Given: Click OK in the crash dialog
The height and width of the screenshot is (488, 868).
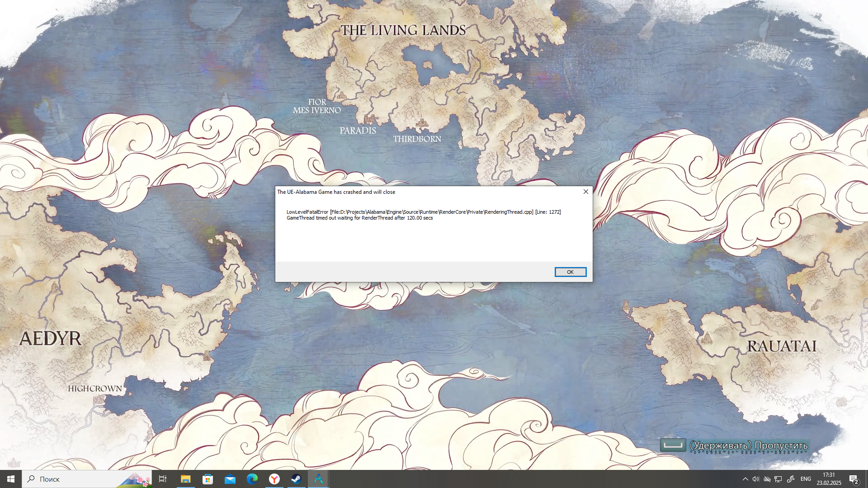Looking at the screenshot, I should pyautogui.click(x=570, y=272).
